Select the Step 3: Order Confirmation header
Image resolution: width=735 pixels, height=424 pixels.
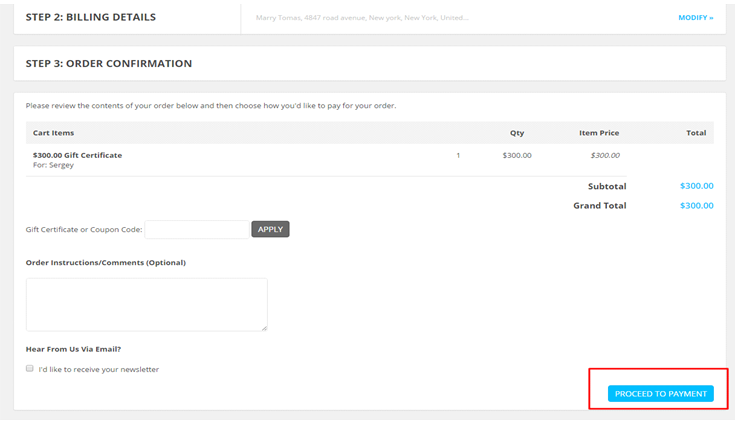pyautogui.click(x=109, y=63)
